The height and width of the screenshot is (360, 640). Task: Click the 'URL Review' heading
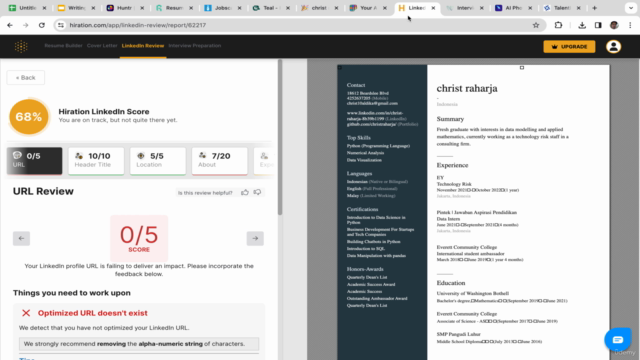click(43, 191)
